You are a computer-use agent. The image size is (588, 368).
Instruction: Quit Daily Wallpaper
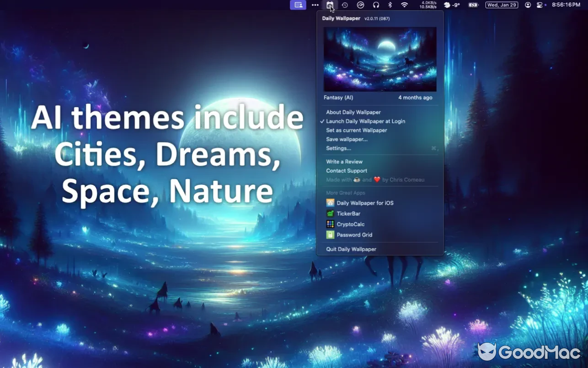pos(351,249)
